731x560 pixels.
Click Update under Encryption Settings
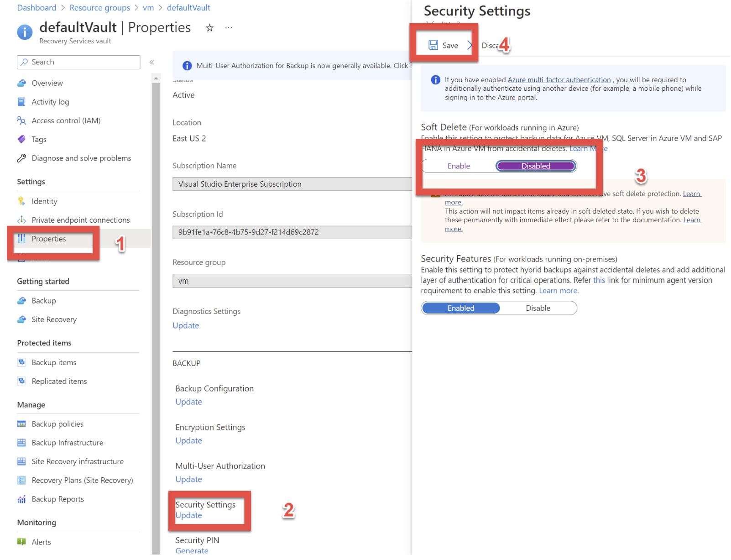click(188, 440)
